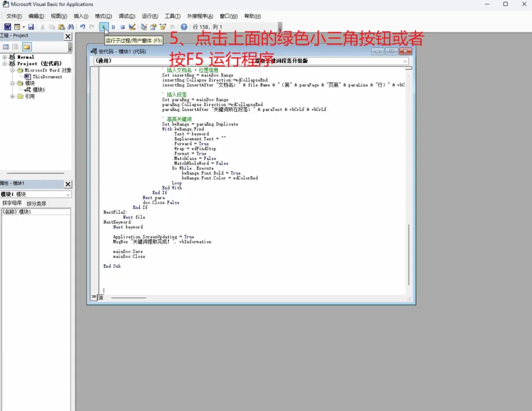Open the Properties Window toolbar icon
The width and height of the screenshot is (532, 411).
[x=153, y=27]
